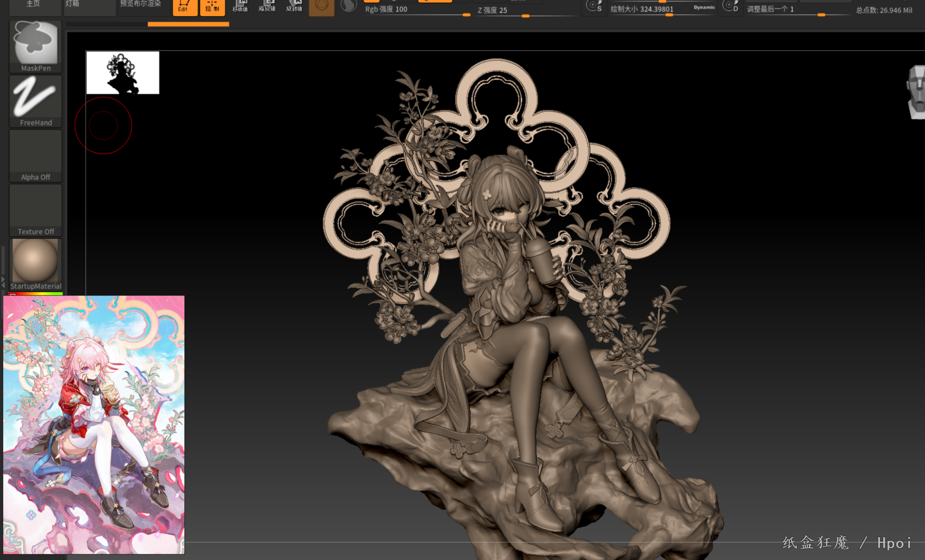Open the Alpha Off selector
This screenshot has height=560, width=925.
(x=35, y=155)
